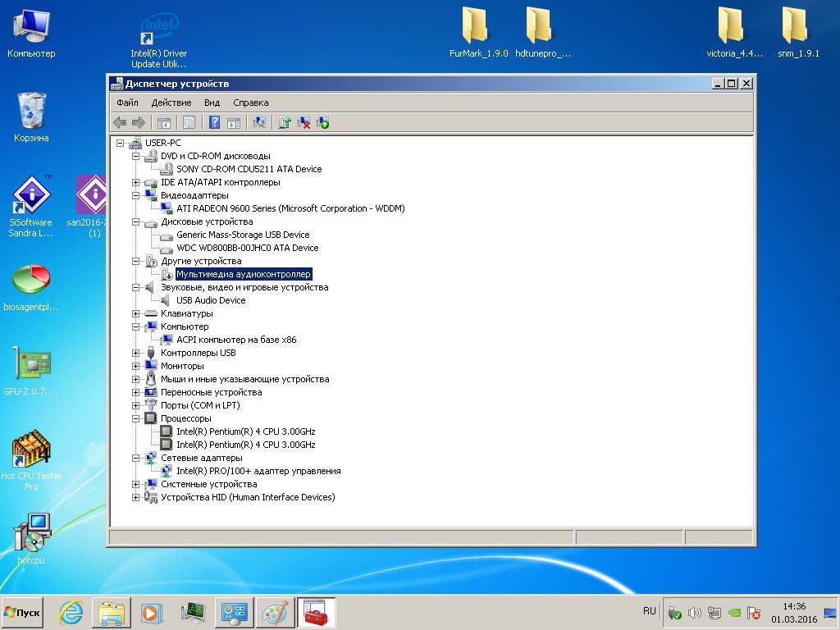This screenshot has width=840, height=630.
Task: Open the Справка menu
Action: pyautogui.click(x=251, y=103)
